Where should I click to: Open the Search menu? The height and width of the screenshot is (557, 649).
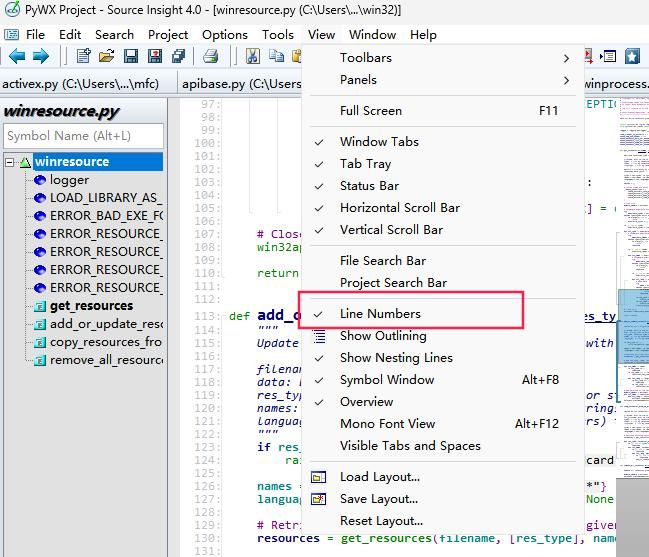click(x=114, y=35)
